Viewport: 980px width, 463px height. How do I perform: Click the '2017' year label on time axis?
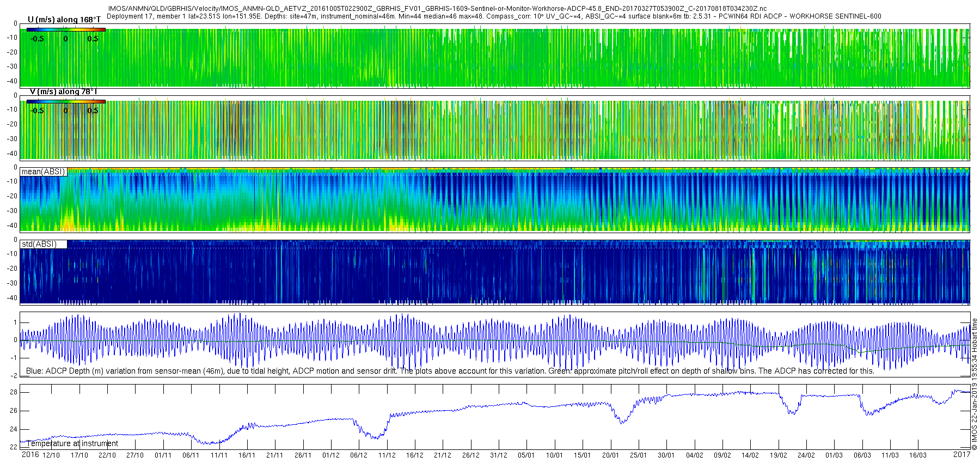point(962,454)
